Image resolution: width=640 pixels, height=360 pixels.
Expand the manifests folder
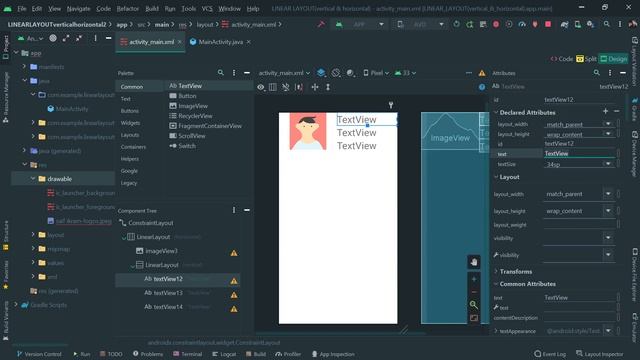(x=24, y=67)
